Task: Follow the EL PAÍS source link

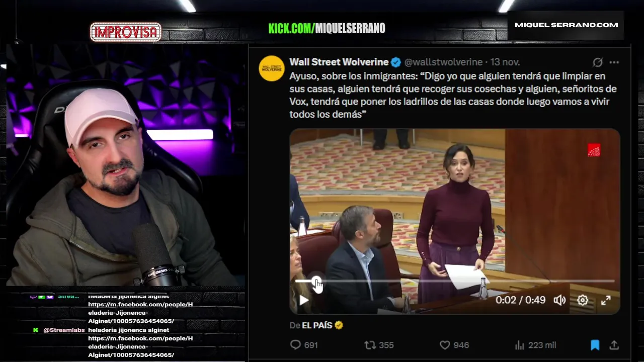Action: pyautogui.click(x=317, y=325)
